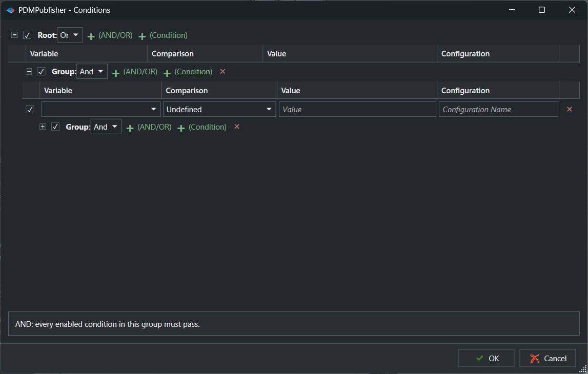Open the first Group And dropdown
This screenshot has height=374, width=588.
(x=92, y=72)
